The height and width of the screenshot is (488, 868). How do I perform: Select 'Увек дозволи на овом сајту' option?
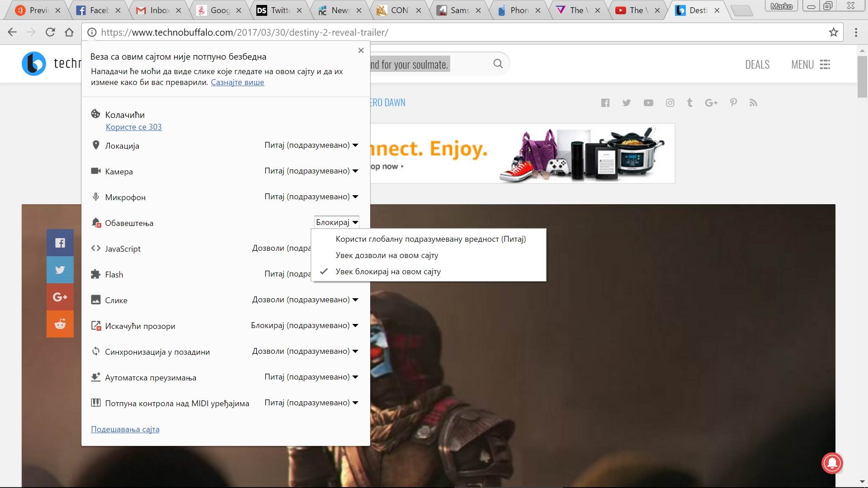387,255
